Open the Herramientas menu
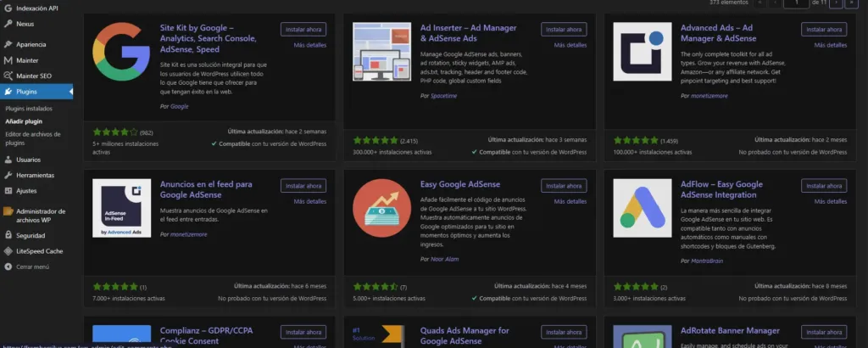 (35, 175)
